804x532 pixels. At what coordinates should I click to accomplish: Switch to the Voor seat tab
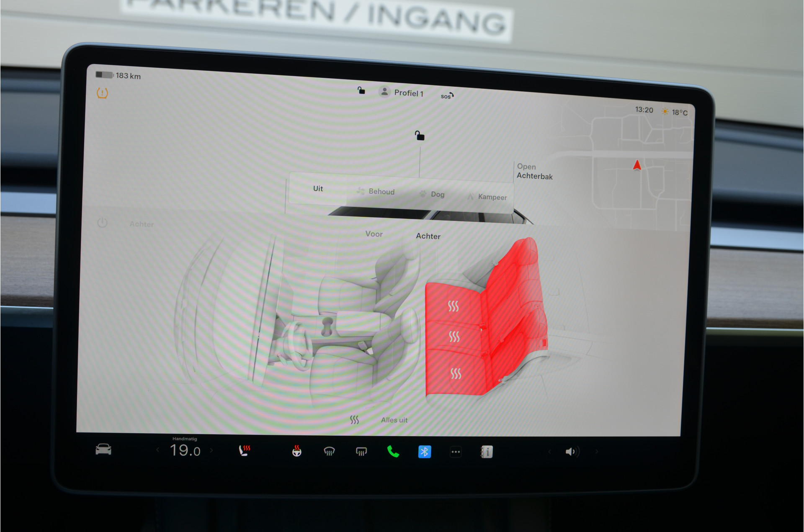(x=374, y=234)
